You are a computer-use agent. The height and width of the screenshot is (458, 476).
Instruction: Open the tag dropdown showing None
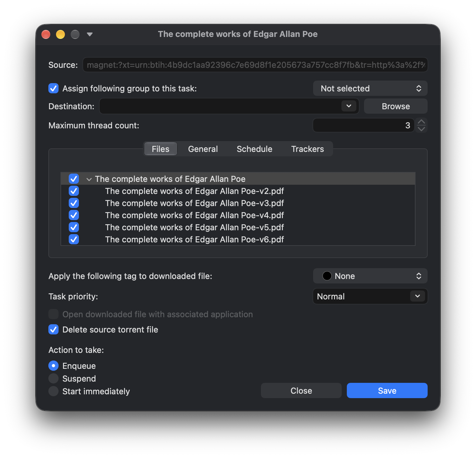coord(370,276)
